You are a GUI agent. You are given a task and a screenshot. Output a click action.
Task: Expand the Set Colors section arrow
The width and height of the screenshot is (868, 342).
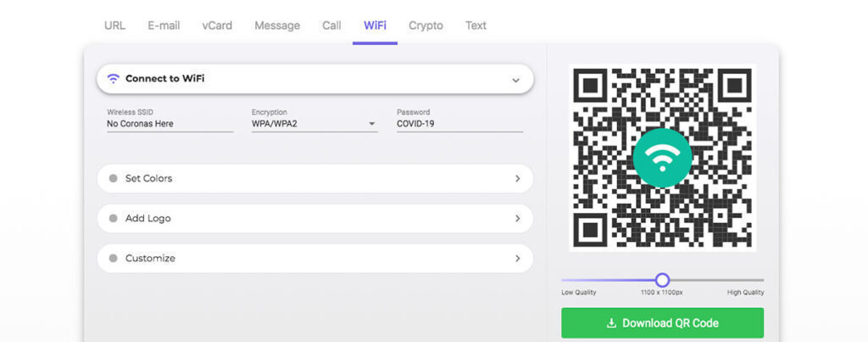(518, 178)
